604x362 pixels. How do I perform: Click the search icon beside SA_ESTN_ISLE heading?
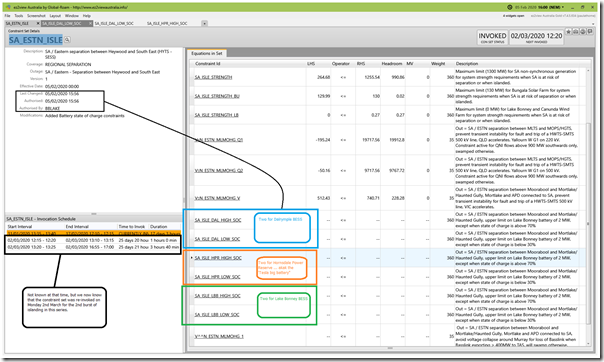[67, 40]
